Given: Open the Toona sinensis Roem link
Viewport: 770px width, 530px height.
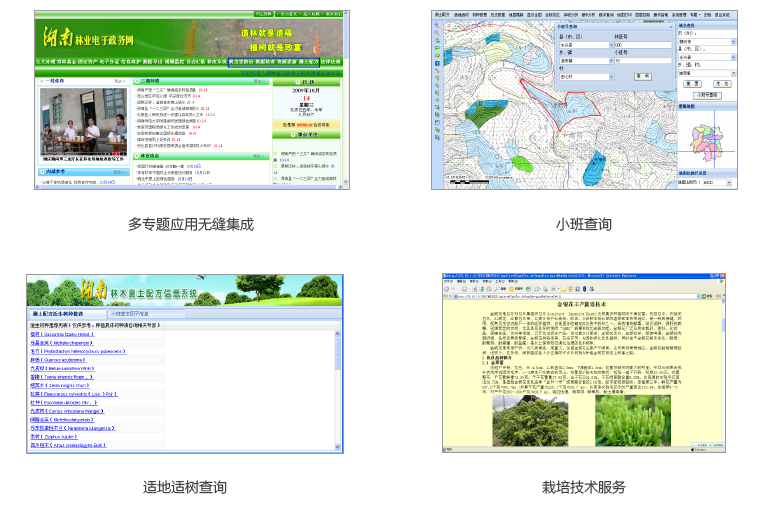Looking at the screenshot, I should [61, 377].
